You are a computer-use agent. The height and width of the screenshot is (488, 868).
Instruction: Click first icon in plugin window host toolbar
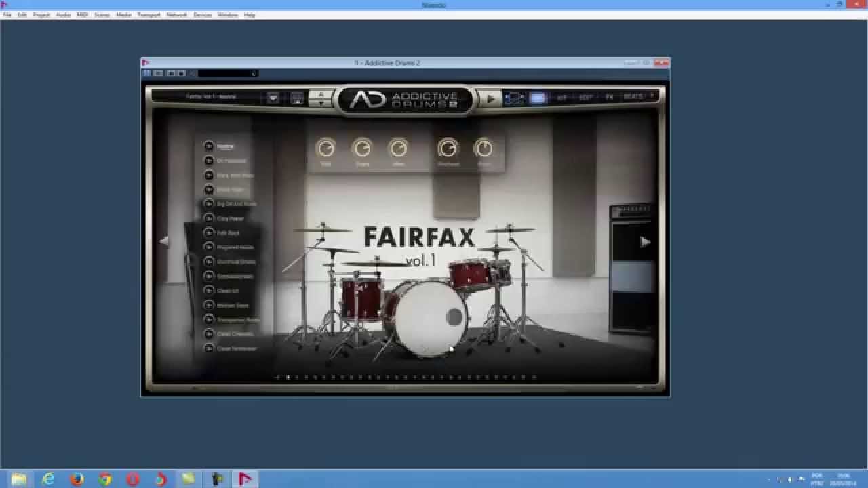(x=146, y=73)
